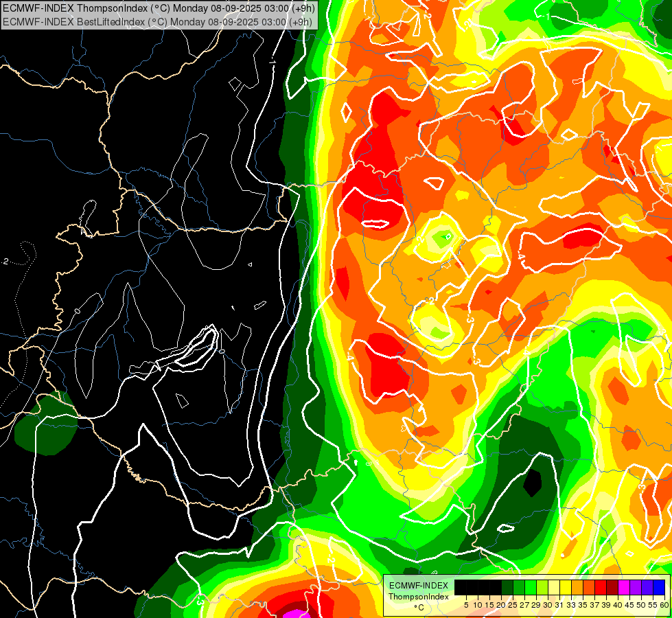This screenshot has height=618, width=672.
Task: Click the legend value '5'
Action: coord(466,605)
